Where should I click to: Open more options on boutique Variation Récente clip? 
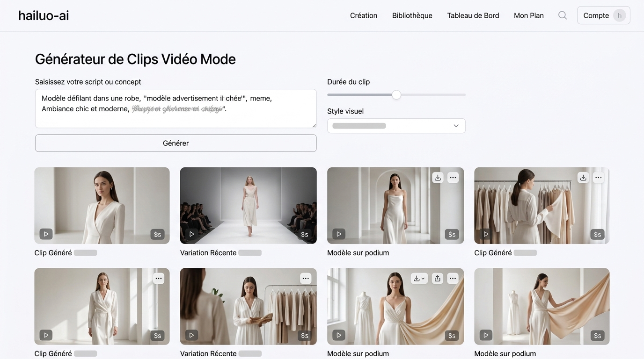coord(306,279)
